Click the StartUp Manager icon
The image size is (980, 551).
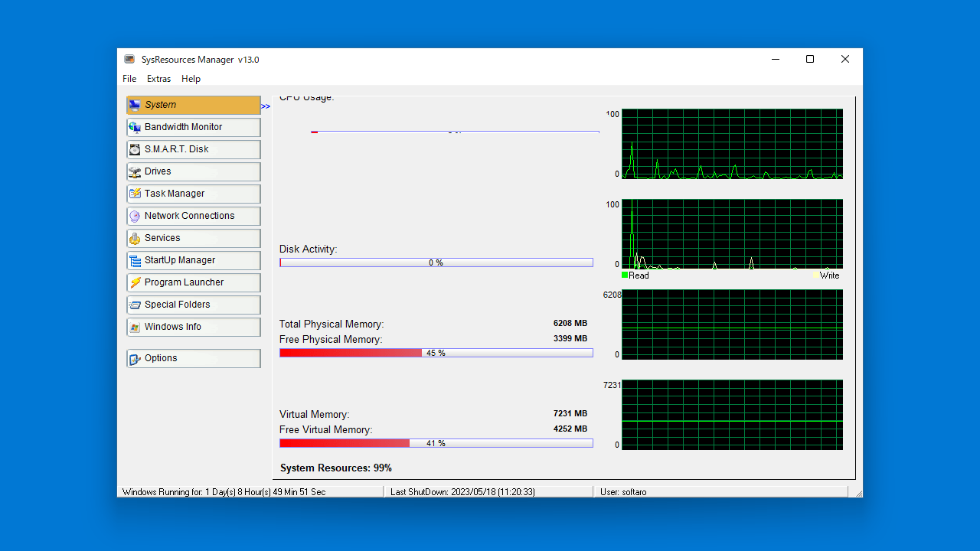[135, 260]
